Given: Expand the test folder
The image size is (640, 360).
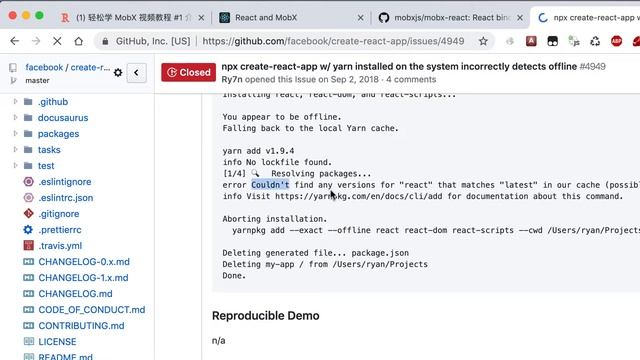Looking at the screenshot, I should point(16,165).
